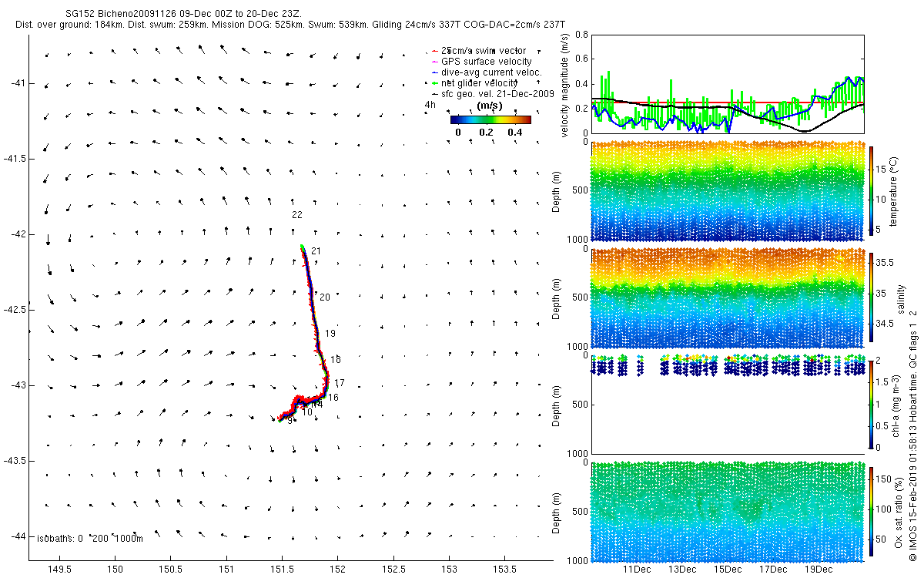The height and width of the screenshot is (578, 924).
Task: Click day label '20' on glider track
Action: pyautogui.click(x=325, y=297)
